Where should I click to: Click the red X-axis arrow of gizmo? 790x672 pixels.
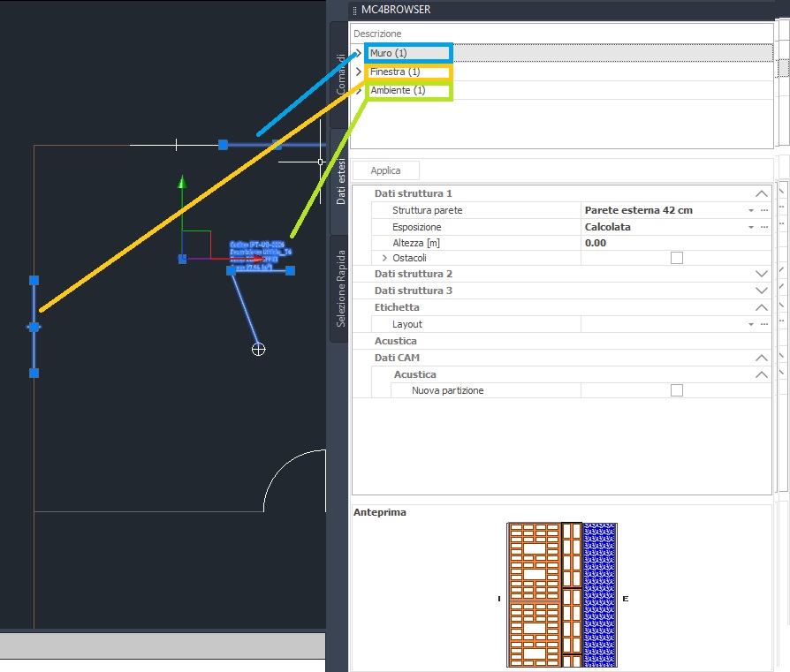pos(256,259)
